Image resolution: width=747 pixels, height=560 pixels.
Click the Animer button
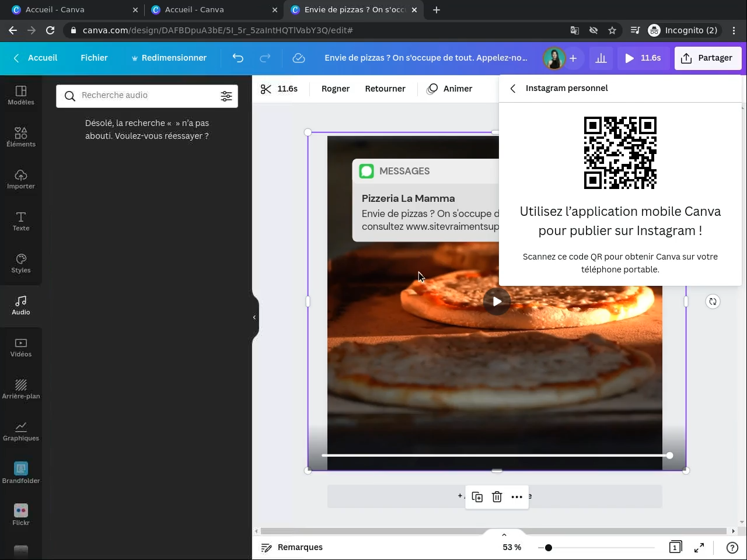pos(449,89)
